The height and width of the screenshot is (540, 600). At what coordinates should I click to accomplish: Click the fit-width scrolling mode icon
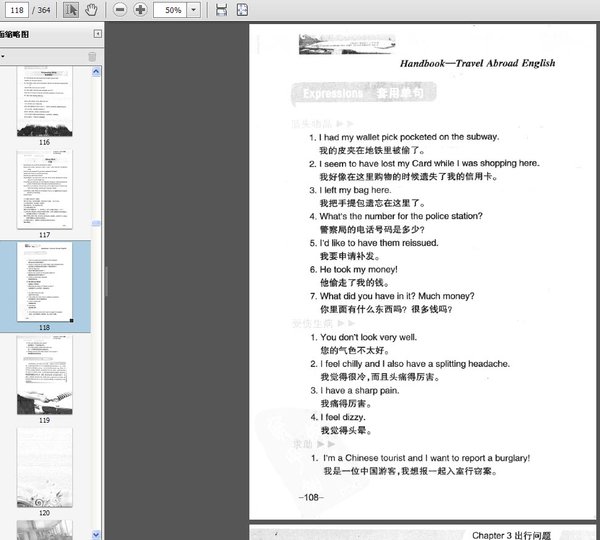click(222, 10)
